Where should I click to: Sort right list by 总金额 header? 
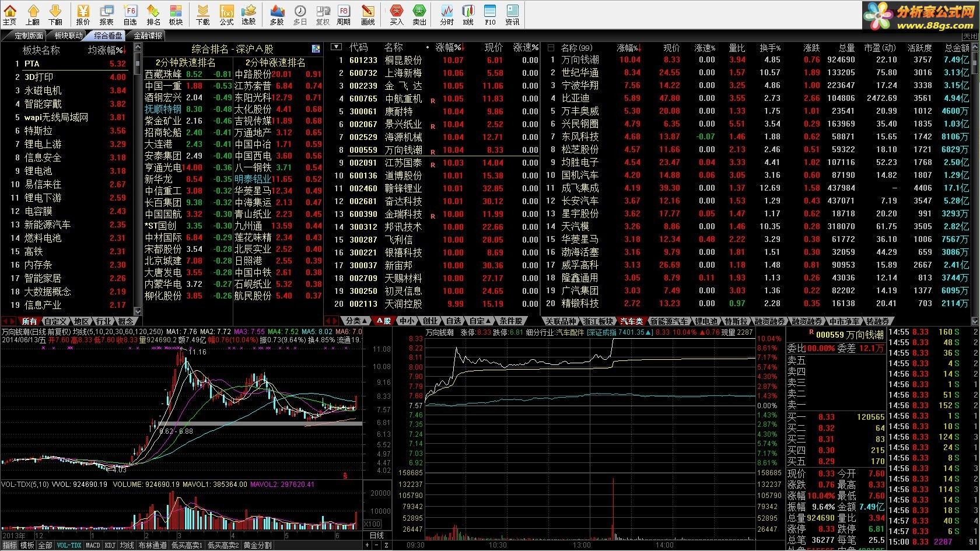tap(957, 48)
